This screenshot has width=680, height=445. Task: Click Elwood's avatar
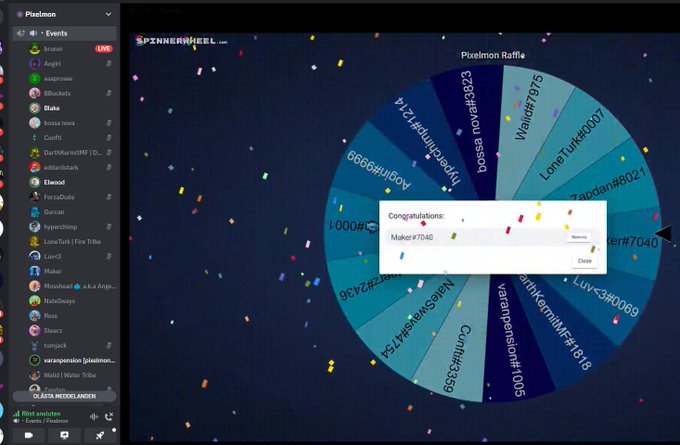click(x=35, y=182)
